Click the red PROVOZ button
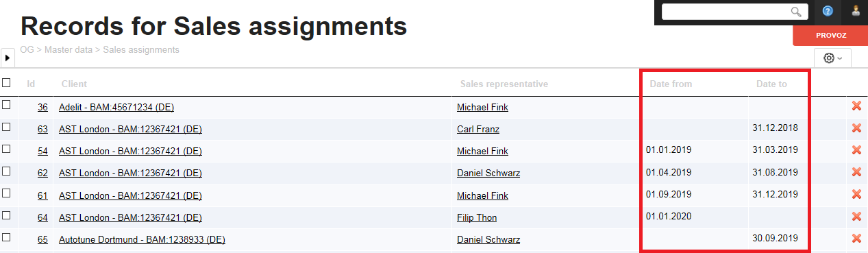The width and height of the screenshot is (868, 253). point(830,36)
